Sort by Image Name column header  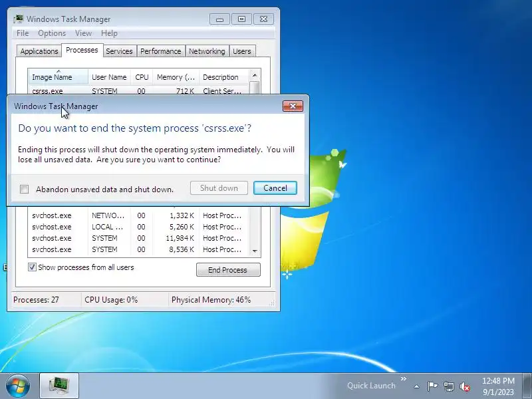(x=59, y=77)
